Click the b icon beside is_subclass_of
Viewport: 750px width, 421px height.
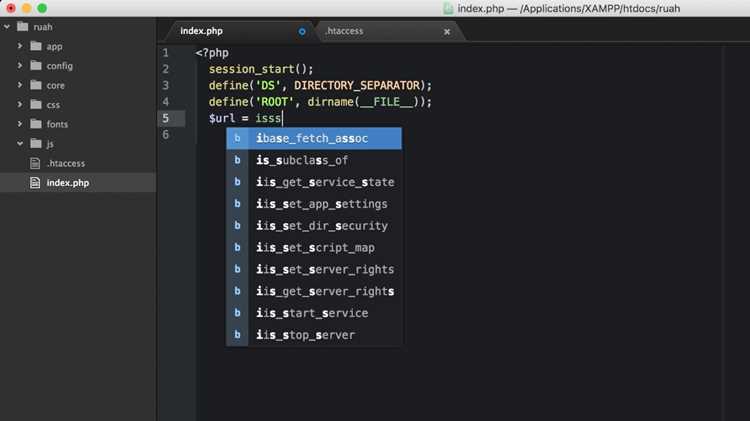[x=237, y=160]
